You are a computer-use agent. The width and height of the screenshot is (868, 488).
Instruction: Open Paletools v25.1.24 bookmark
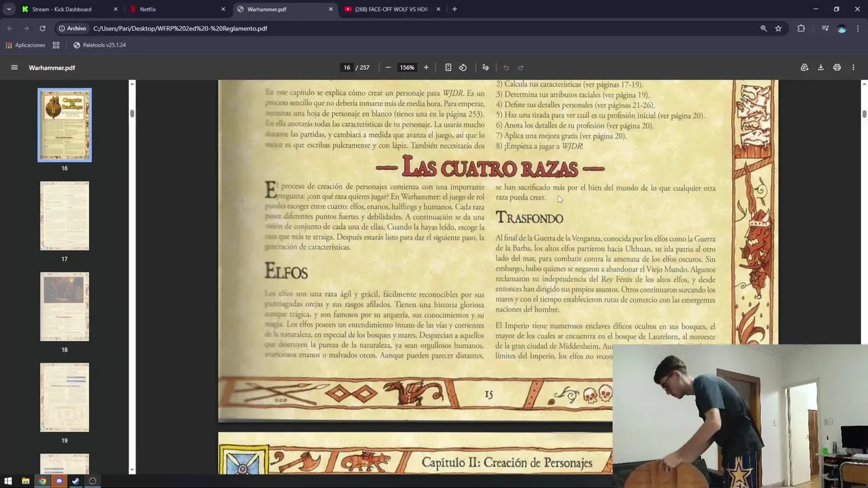(99, 45)
